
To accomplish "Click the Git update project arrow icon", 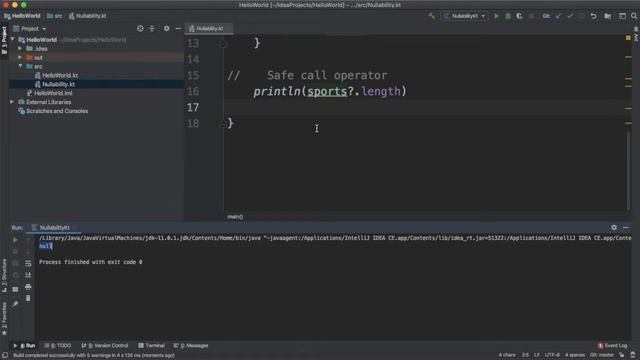I will [x=558, y=16].
